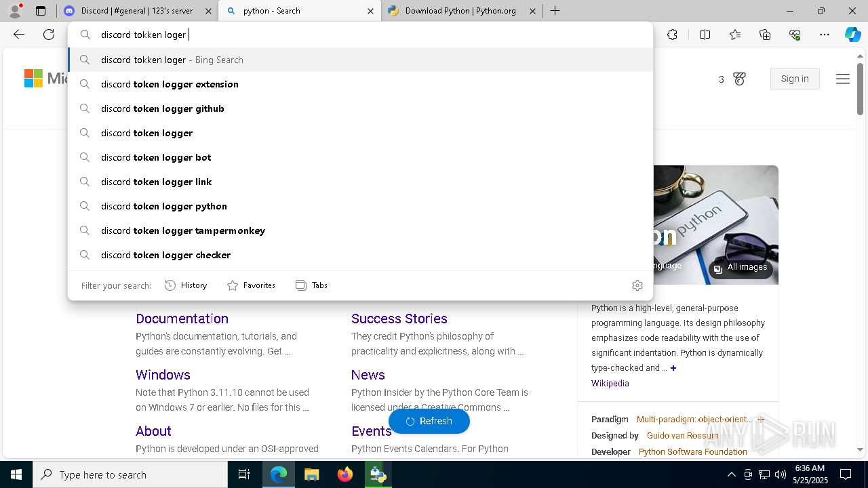Viewport: 868px width, 488px height.
Task: Choose 'discord token logger extension' suggestion
Action: click(360, 84)
